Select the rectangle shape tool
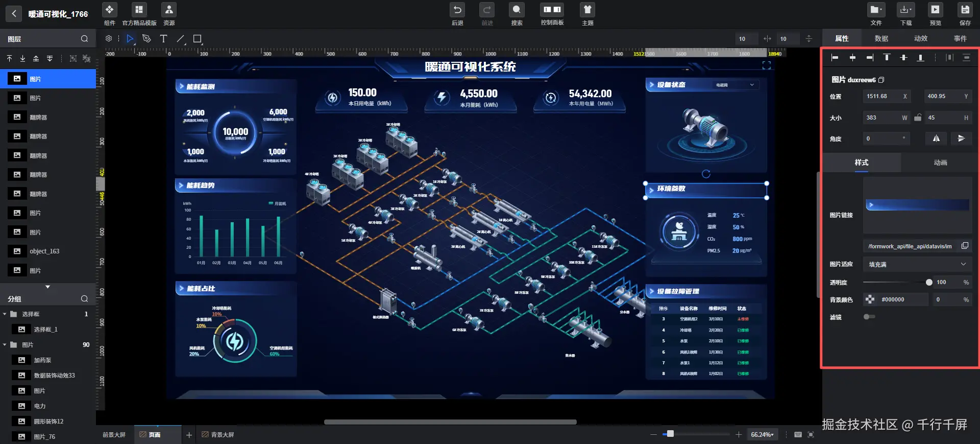This screenshot has width=980, height=444. [x=197, y=38]
